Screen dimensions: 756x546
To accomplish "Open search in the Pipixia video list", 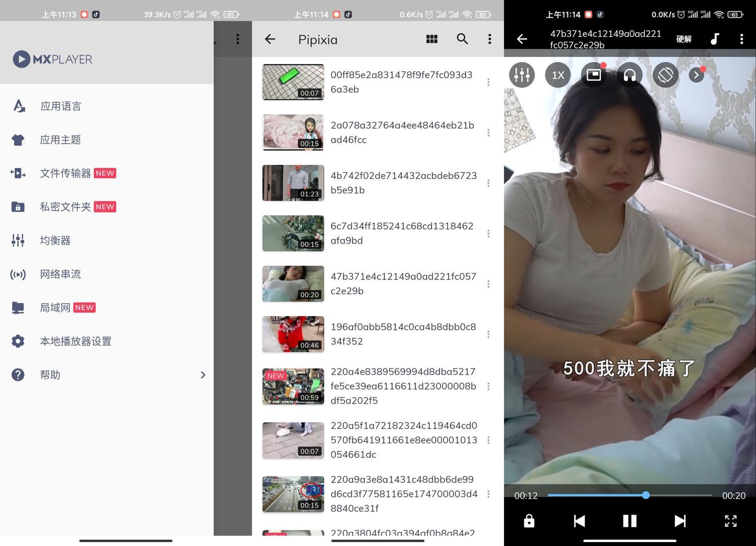I will [x=462, y=39].
